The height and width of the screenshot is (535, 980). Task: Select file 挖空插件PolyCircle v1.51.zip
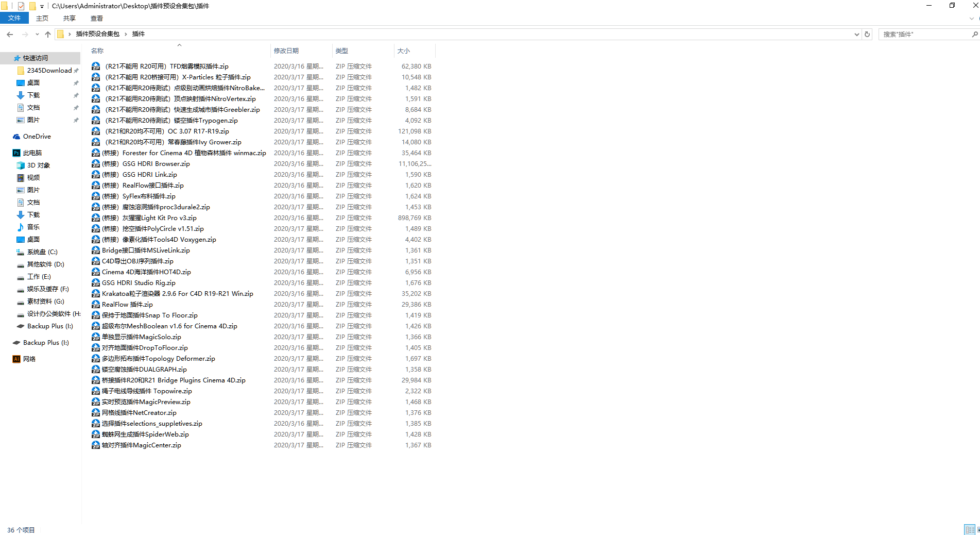click(153, 229)
